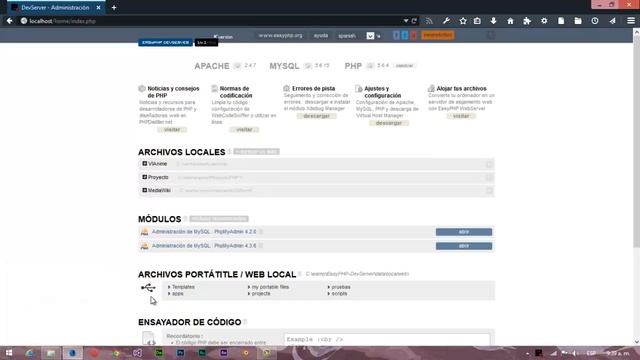Screen dimensions: 640x360
Task: Open the scripts portable folder
Action: click(339, 293)
